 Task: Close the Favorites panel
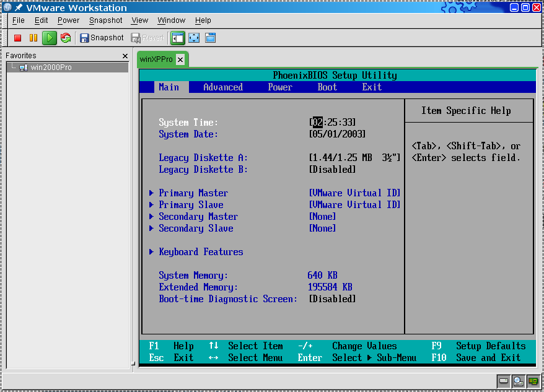125,56
